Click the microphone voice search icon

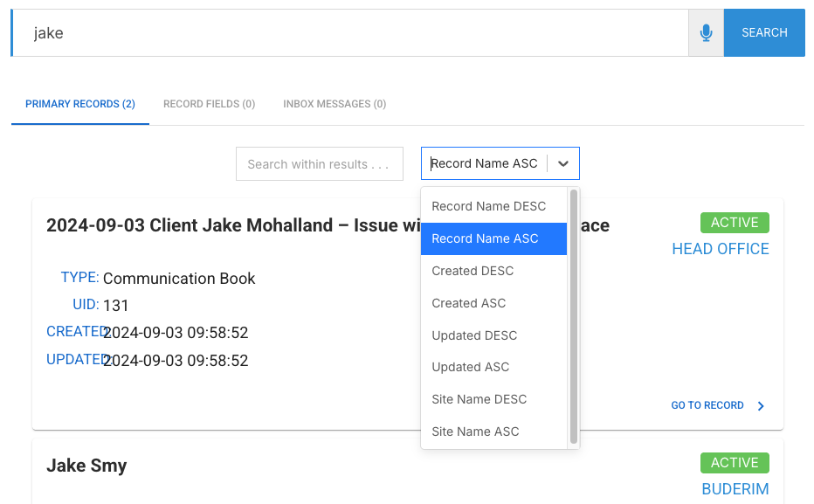[x=706, y=32]
